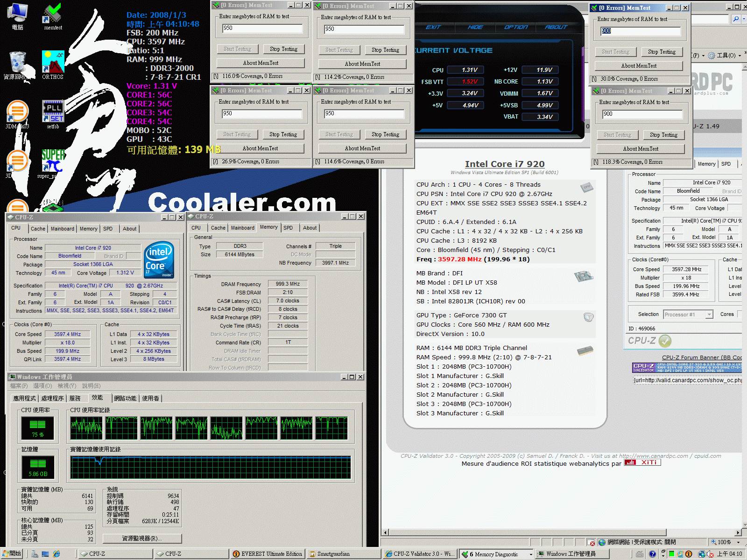Open 檔案(F) menu in Task Manager
This screenshot has width=747, height=560.
(x=19, y=386)
